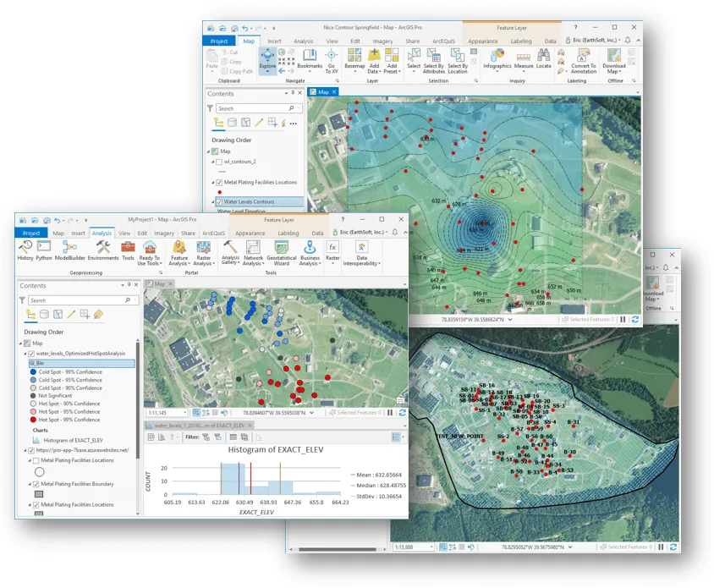The width and height of the screenshot is (714, 588).
Task: Open the ArcEQuIS tab in MyProject1
Action: [213, 234]
